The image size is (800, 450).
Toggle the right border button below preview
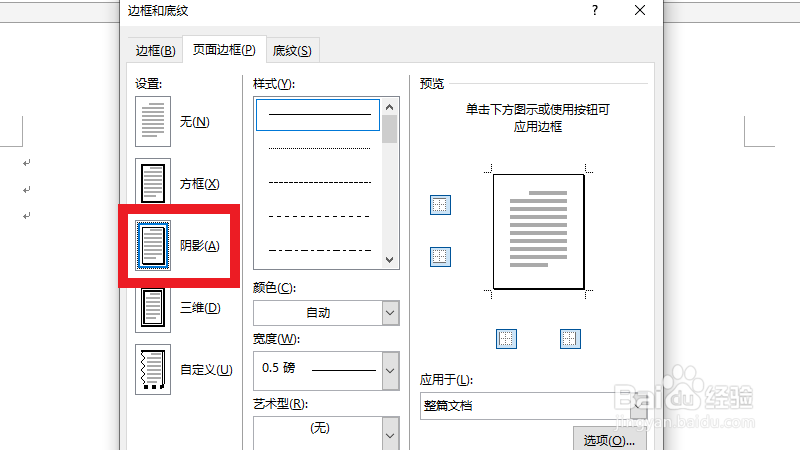[x=570, y=339]
